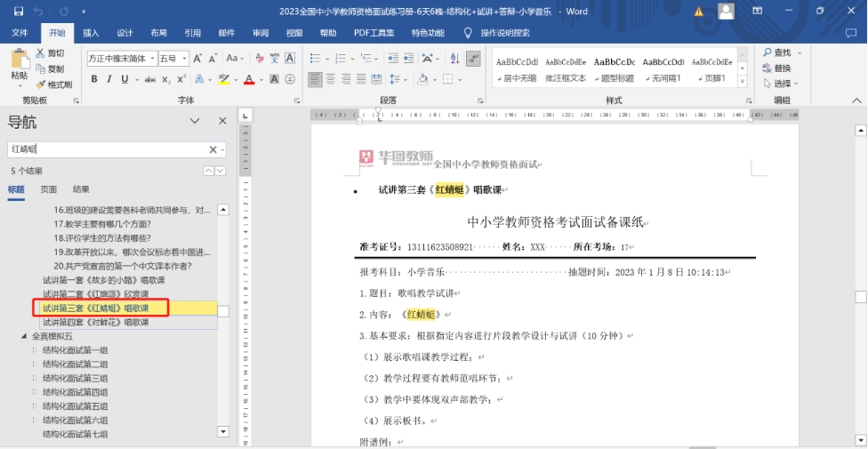Open the 插入 (Insert) ribbon tab
Screen dimensions: 868x449
(91, 33)
